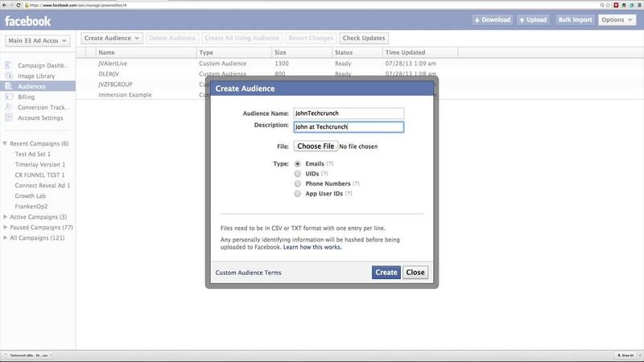Open the browser menu icon at far right
Image resolution: width=644 pixels, height=362 pixels.
pyautogui.click(x=639, y=5)
